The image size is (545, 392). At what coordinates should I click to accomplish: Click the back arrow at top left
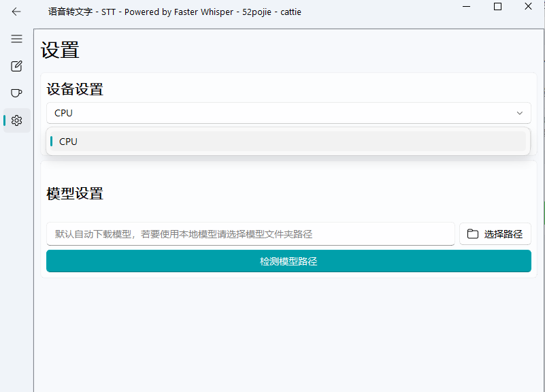(x=16, y=12)
